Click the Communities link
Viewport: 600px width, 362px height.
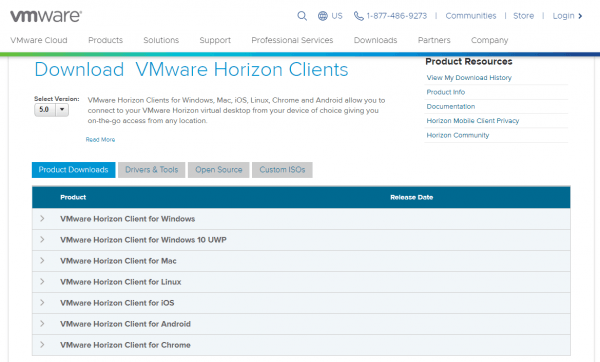[471, 16]
